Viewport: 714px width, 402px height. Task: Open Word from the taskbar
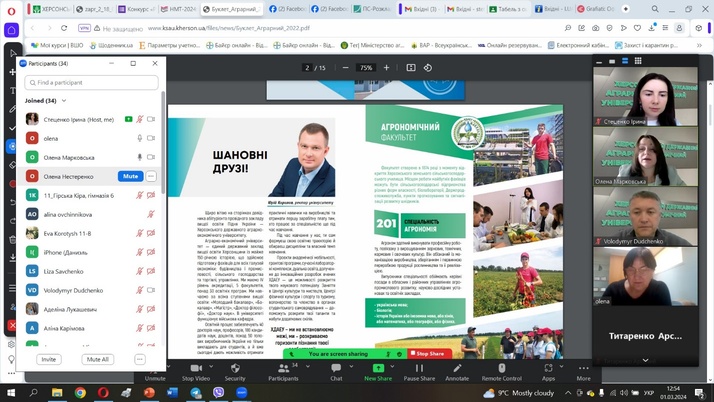pos(173,392)
